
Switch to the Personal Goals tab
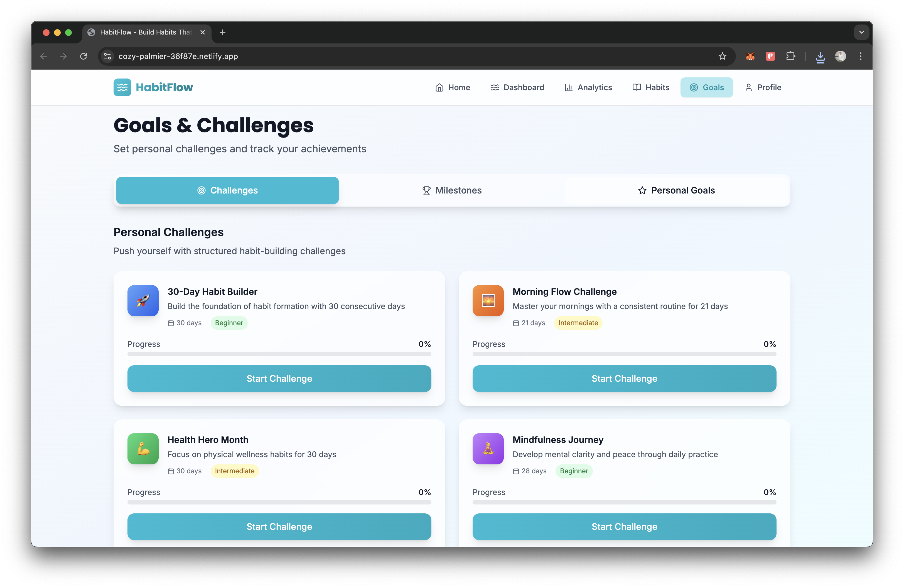677,190
